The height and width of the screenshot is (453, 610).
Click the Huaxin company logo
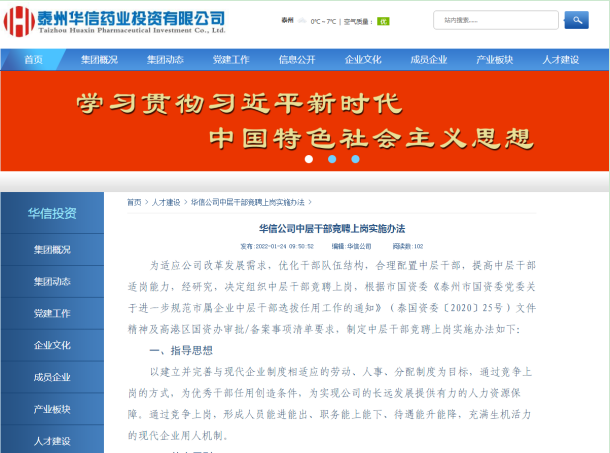click(x=114, y=21)
